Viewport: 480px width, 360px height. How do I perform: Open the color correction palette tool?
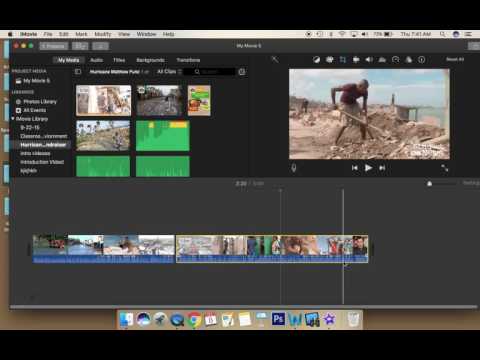(329, 60)
